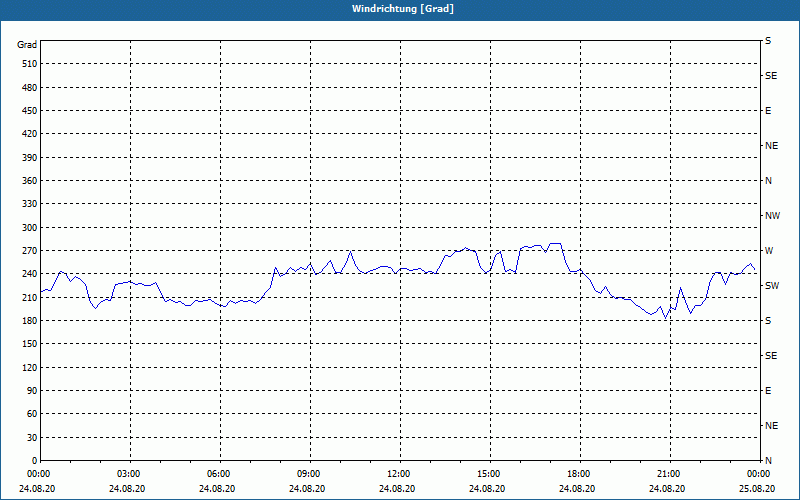
Task: Click the 480 y-axis value
Action: click(30, 88)
